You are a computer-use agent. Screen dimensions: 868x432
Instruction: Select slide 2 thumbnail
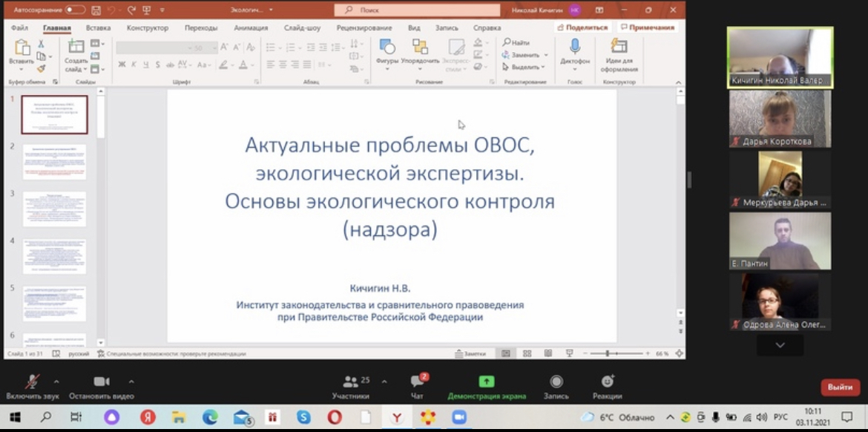tap(54, 162)
